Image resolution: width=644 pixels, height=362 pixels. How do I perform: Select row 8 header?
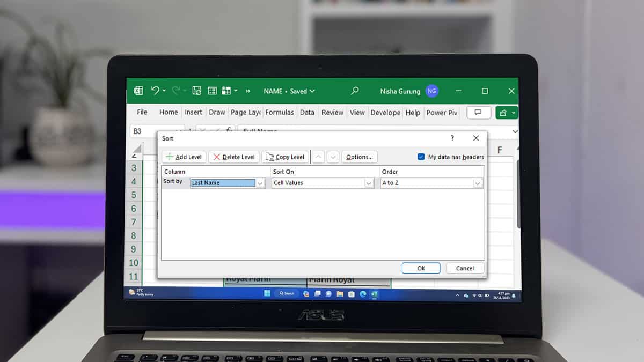(x=134, y=235)
